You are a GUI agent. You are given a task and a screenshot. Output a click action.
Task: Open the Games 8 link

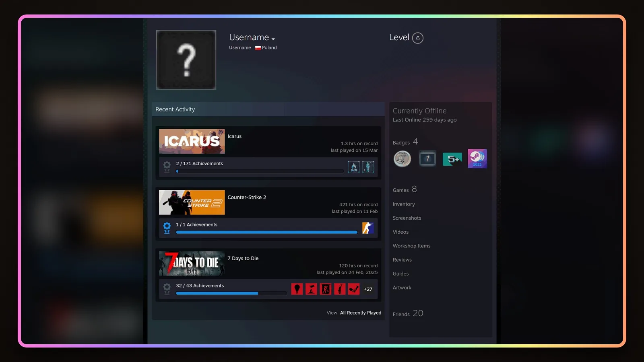[405, 189]
